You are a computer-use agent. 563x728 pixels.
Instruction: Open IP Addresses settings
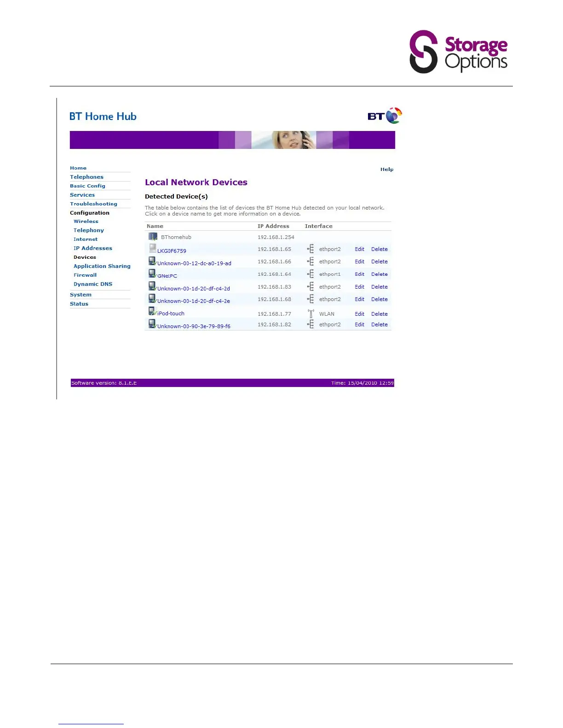(93, 248)
